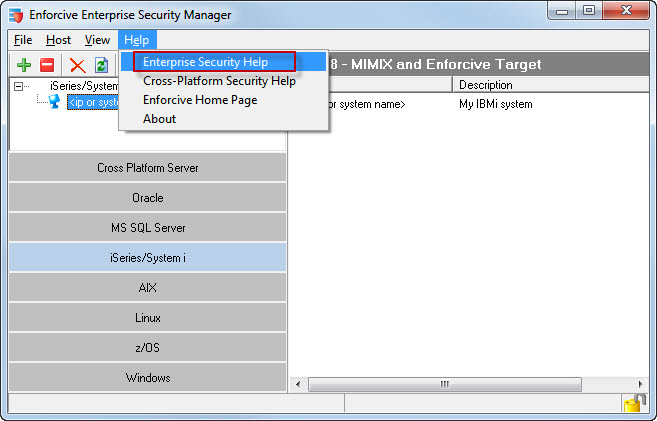The width and height of the screenshot is (657, 421).
Task: Open the File menu
Action: [23, 40]
